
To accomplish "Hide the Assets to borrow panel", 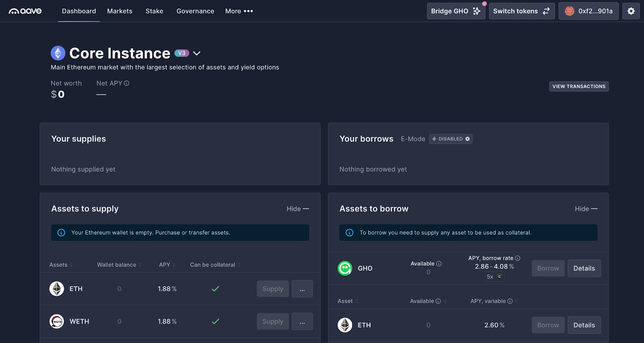I will click(x=586, y=209).
